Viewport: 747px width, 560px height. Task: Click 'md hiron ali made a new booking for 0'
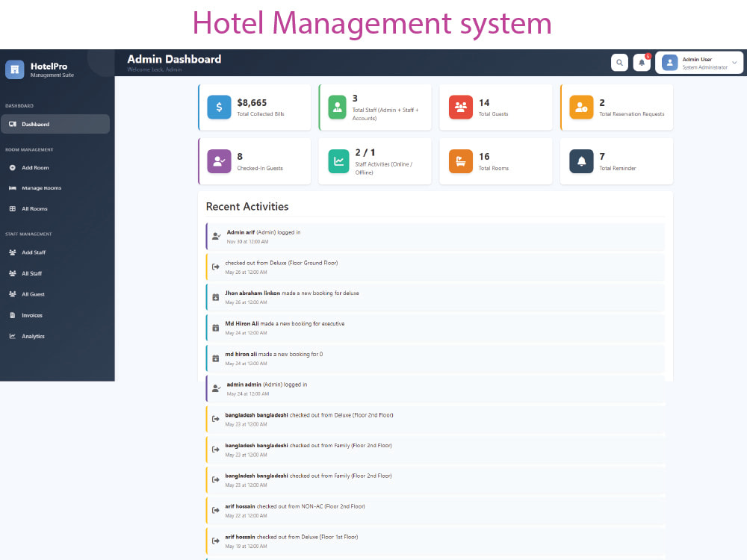[435, 358]
